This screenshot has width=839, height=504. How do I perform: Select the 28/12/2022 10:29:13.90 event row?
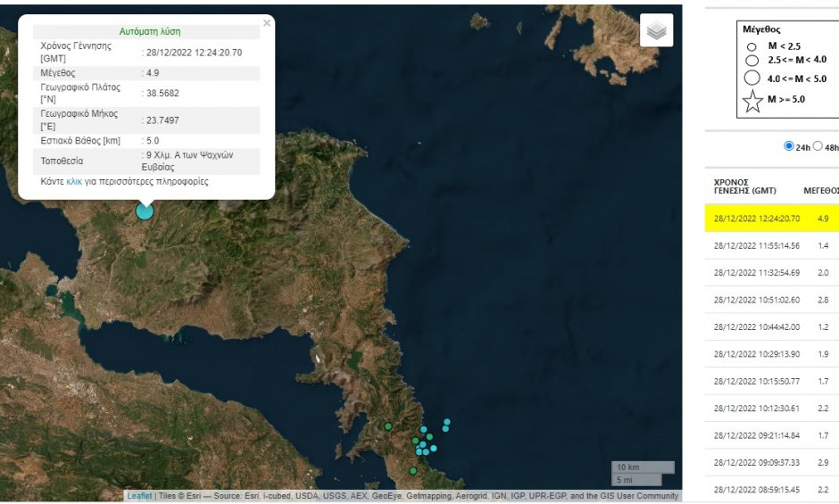point(771,354)
